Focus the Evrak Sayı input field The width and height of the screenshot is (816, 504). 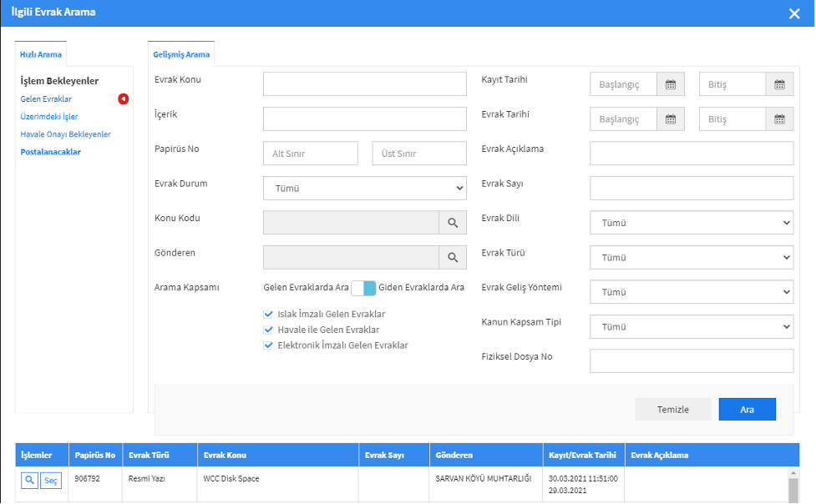point(692,189)
